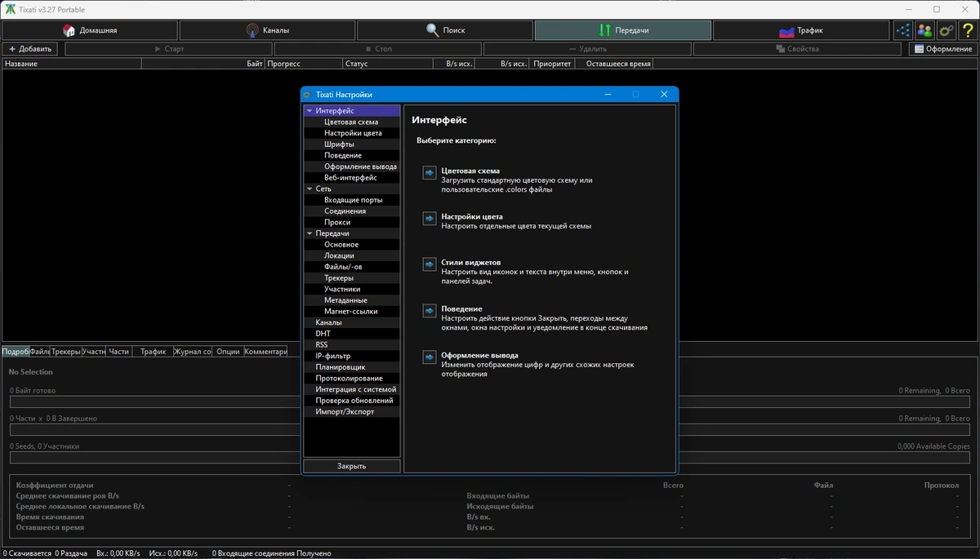Screen dimensions: 980x559
Task: Click the Закрыть button in settings
Action: [352, 466]
